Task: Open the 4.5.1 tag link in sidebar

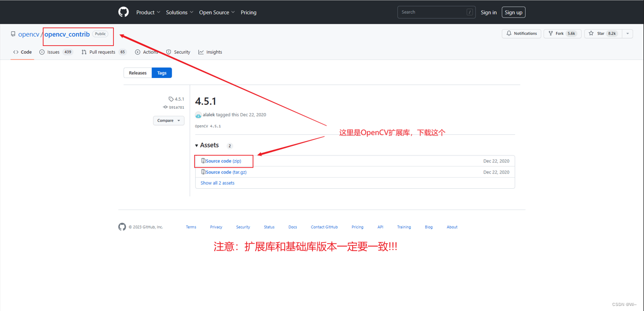Action: coord(177,99)
